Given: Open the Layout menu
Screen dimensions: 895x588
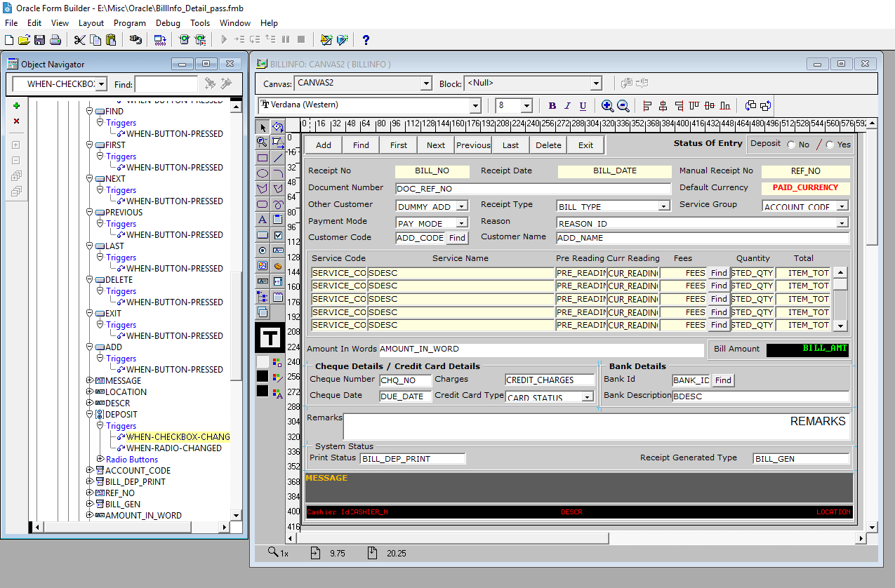Looking at the screenshot, I should tap(91, 23).
